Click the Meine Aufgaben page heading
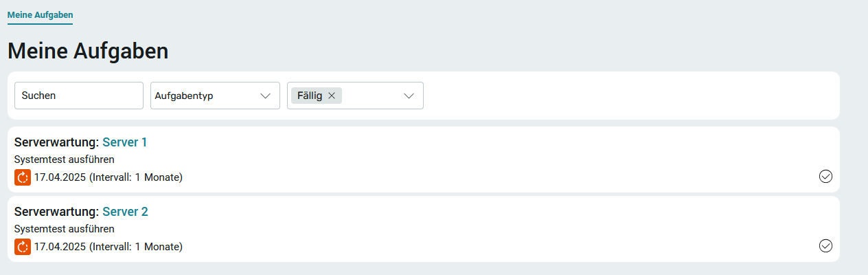This screenshot has width=868, height=275. pyautogui.click(x=88, y=51)
